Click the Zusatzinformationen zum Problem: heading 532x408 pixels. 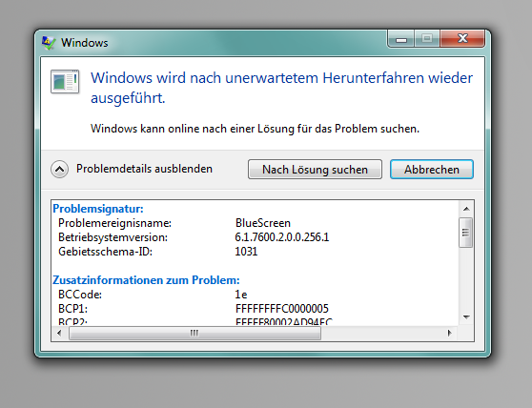click(x=146, y=280)
